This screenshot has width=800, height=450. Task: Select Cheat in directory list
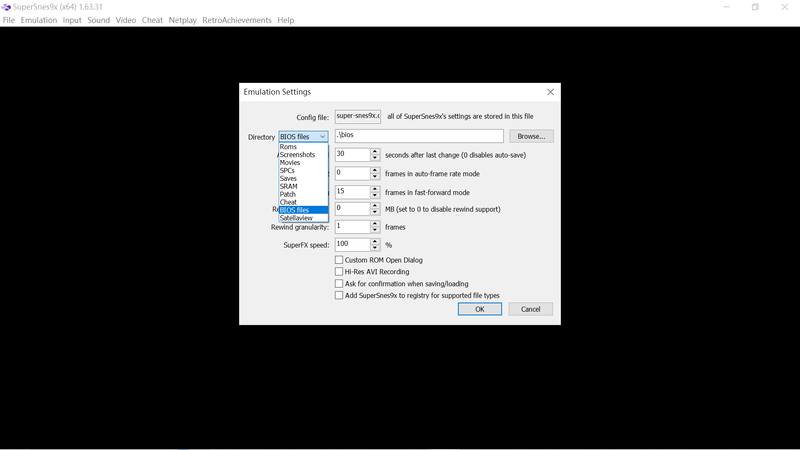point(303,202)
